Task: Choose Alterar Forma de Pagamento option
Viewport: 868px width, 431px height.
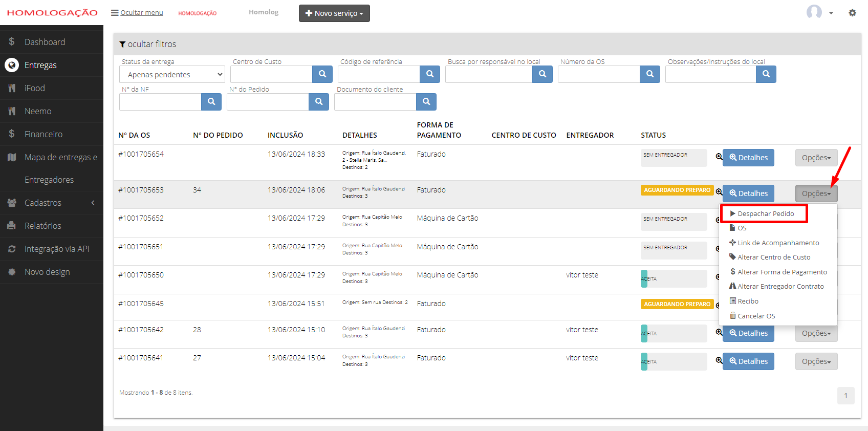Action: click(x=778, y=272)
